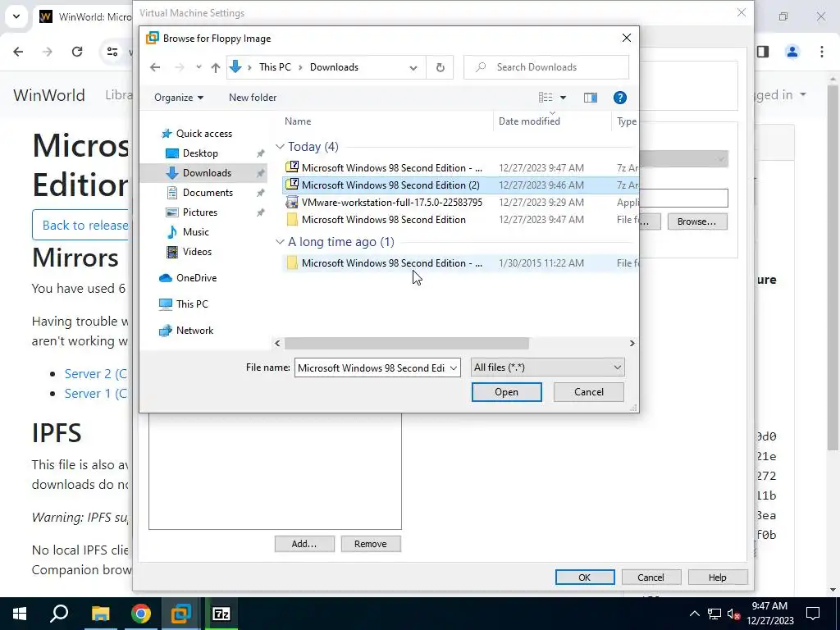Click Help in Virtual Machine Settings

(717, 577)
